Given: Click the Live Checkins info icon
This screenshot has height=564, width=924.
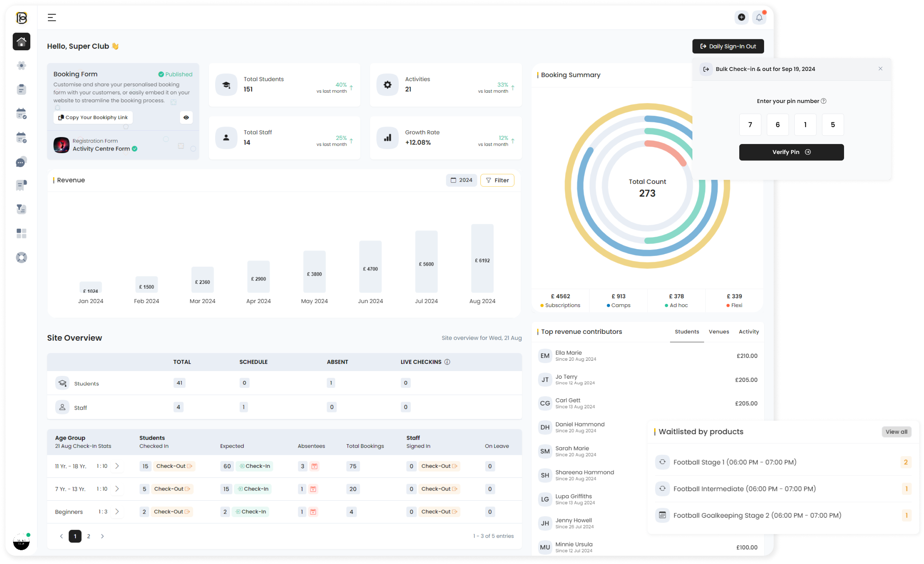Looking at the screenshot, I should (x=447, y=362).
